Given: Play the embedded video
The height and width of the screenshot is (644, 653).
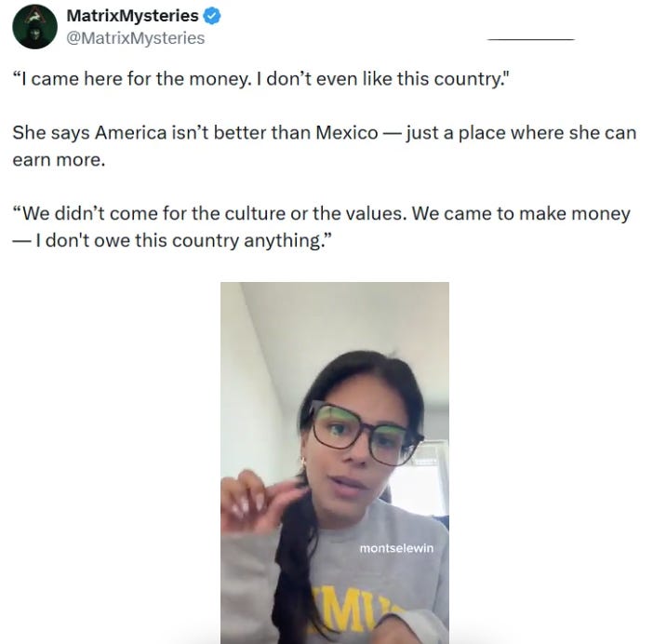Looking at the screenshot, I should click(335, 463).
